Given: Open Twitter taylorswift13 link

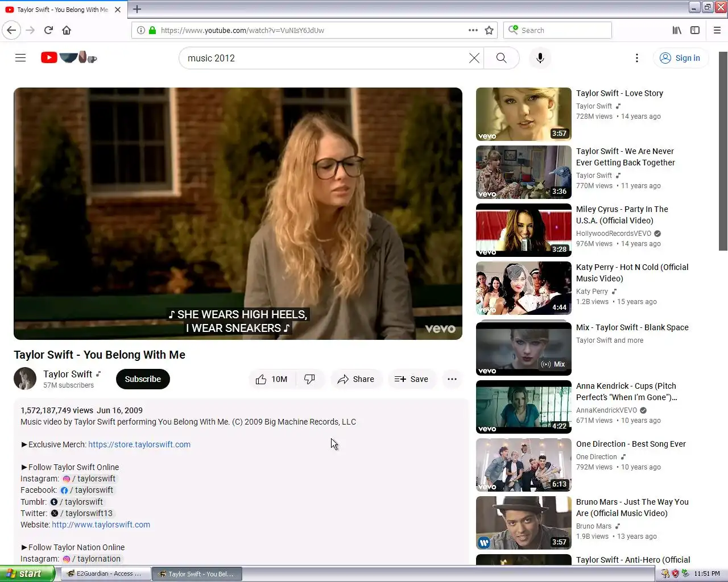Looking at the screenshot, I should click(81, 513).
